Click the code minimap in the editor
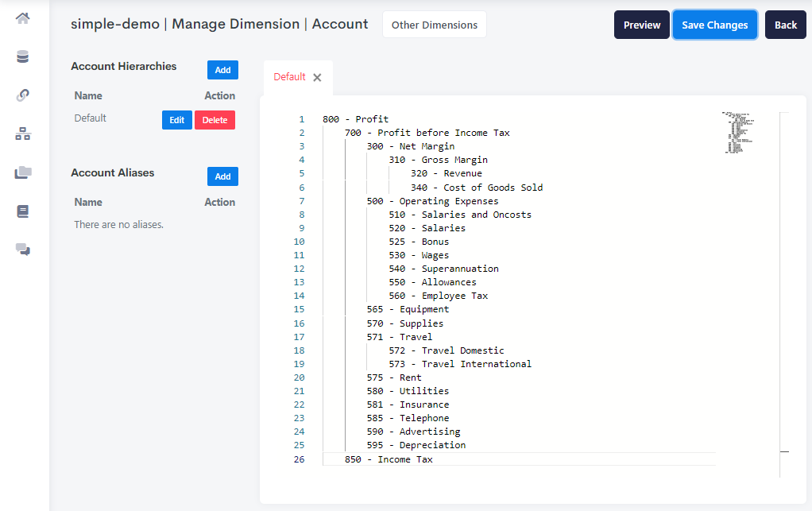 [x=738, y=131]
